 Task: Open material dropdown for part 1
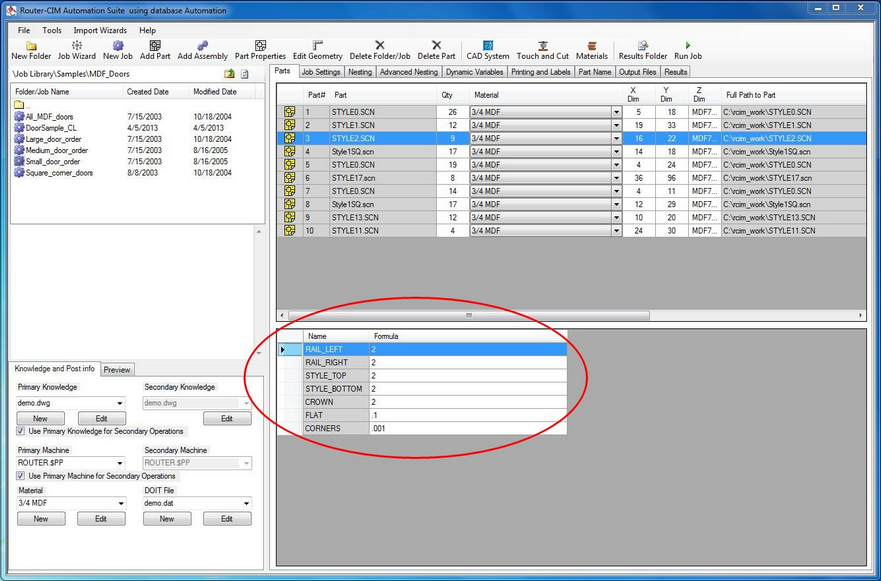(616, 112)
